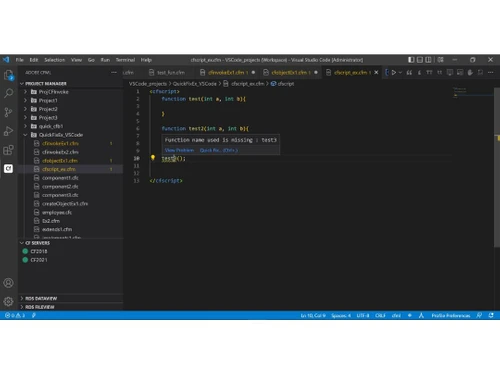This screenshot has height=375, width=500.
Task: Open the Manage gear icon
Action: 8,301
